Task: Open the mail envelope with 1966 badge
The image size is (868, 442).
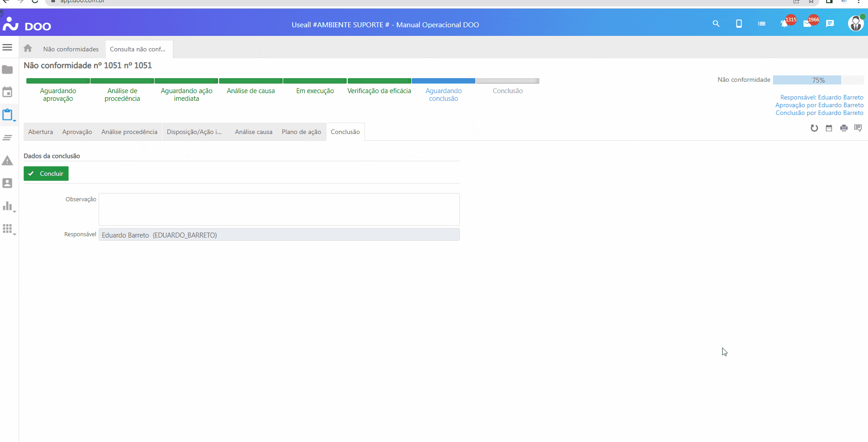Action: tap(807, 24)
